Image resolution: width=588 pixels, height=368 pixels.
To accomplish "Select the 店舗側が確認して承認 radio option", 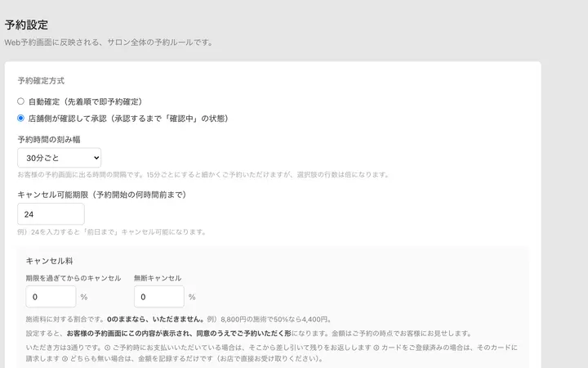I will (20, 119).
